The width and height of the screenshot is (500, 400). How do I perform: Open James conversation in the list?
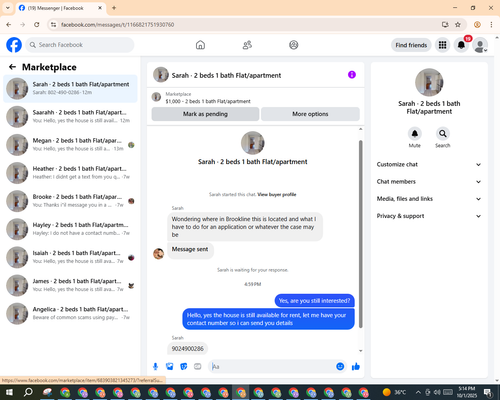(70, 285)
